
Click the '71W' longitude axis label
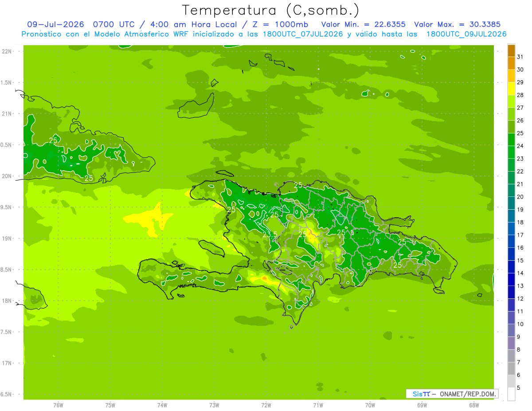318,405
